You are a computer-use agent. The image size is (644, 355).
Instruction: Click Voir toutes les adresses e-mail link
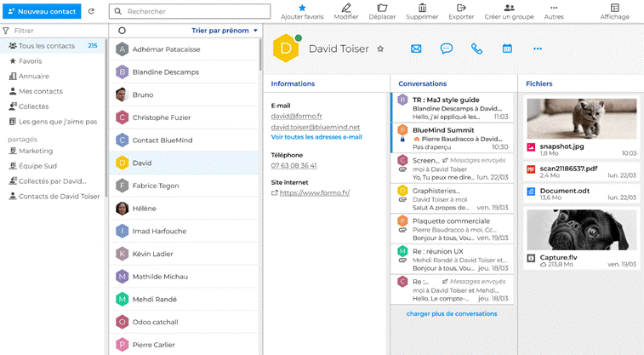[x=316, y=136]
